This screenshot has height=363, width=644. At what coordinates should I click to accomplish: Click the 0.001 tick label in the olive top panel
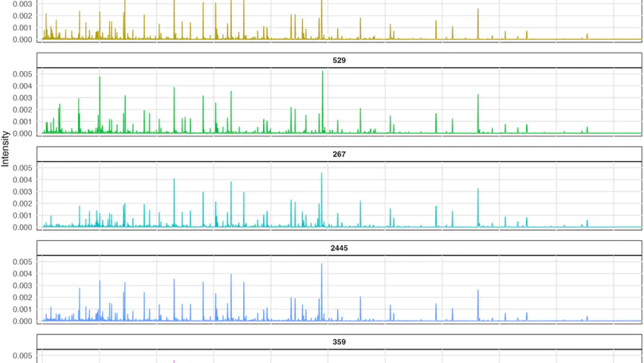22,28
